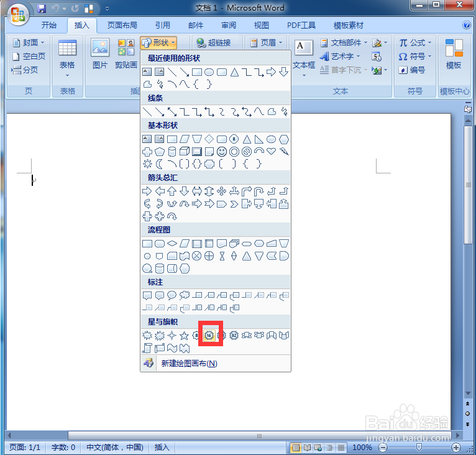The image size is (476, 455).
Task: Choose the left arrow in block arrows
Action: coord(160,191)
